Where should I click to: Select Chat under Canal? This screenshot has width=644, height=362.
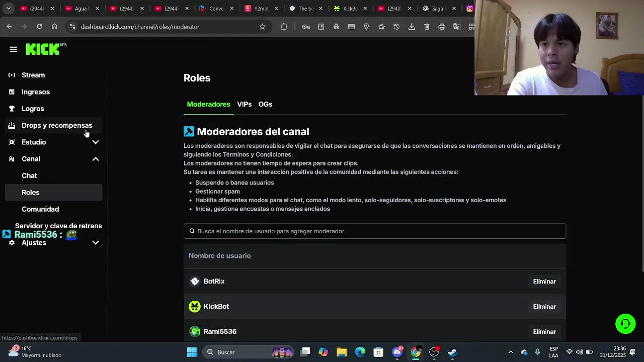pos(29,175)
